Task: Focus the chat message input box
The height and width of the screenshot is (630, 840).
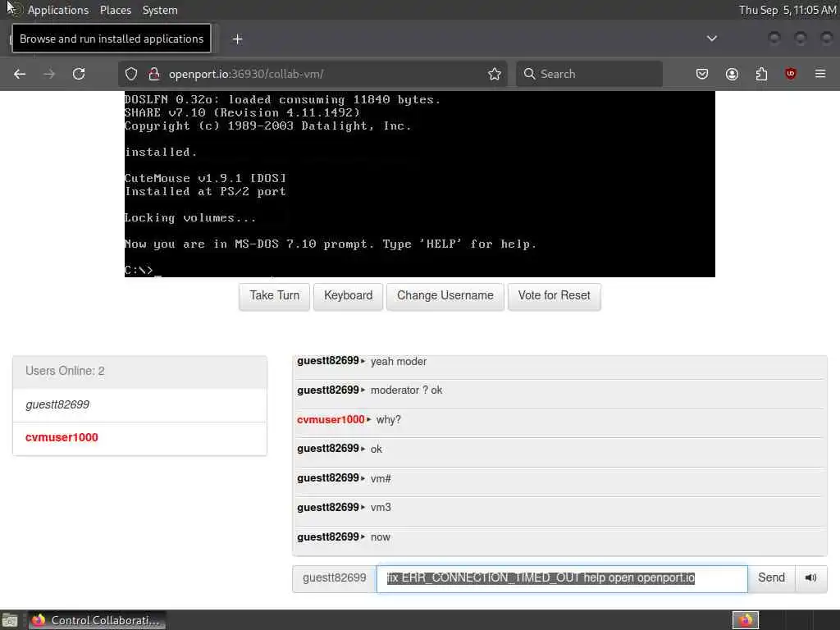Action: point(562,578)
